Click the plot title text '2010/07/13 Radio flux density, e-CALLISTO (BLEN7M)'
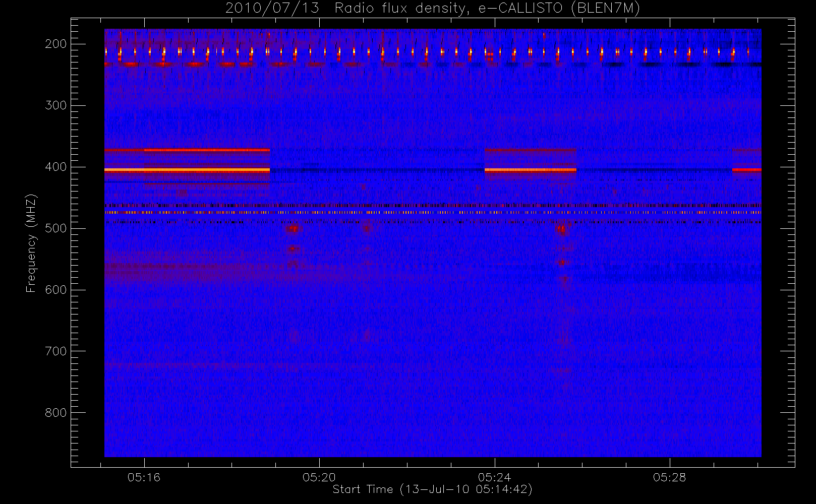Screen dimensions: 816x504 tap(432, 9)
